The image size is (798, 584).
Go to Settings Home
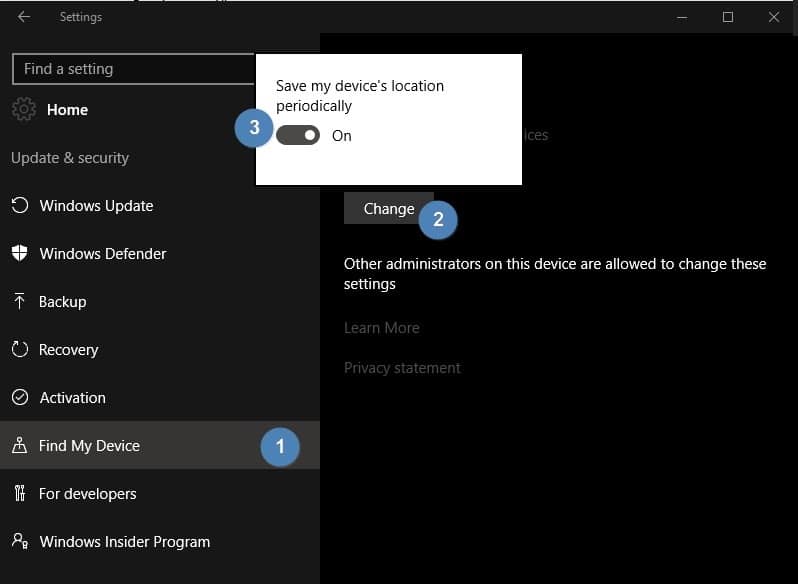point(67,110)
